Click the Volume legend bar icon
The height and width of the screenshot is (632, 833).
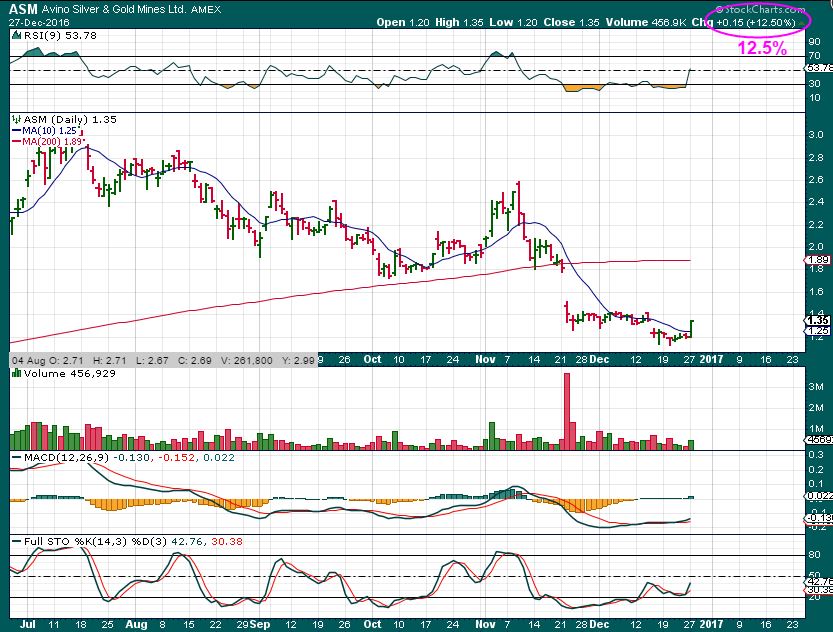point(15,373)
